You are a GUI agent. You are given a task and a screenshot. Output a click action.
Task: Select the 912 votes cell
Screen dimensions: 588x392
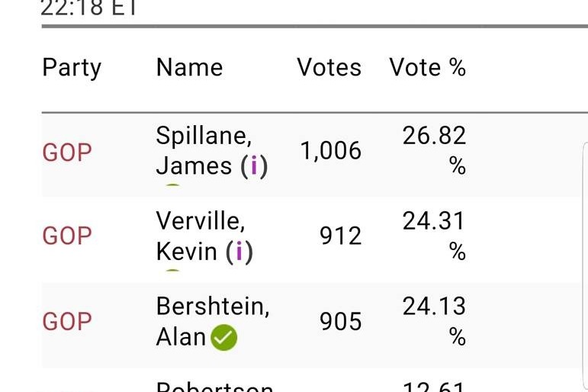pyautogui.click(x=341, y=236)
